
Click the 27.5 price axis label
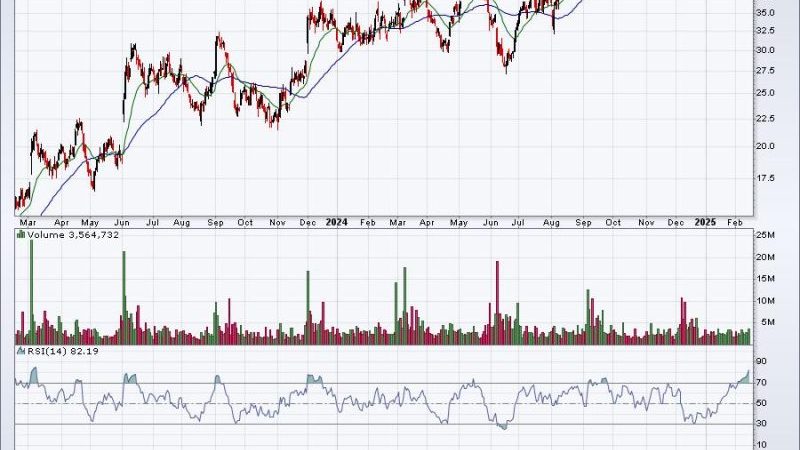pyautogui.click(x=766, y=70)
